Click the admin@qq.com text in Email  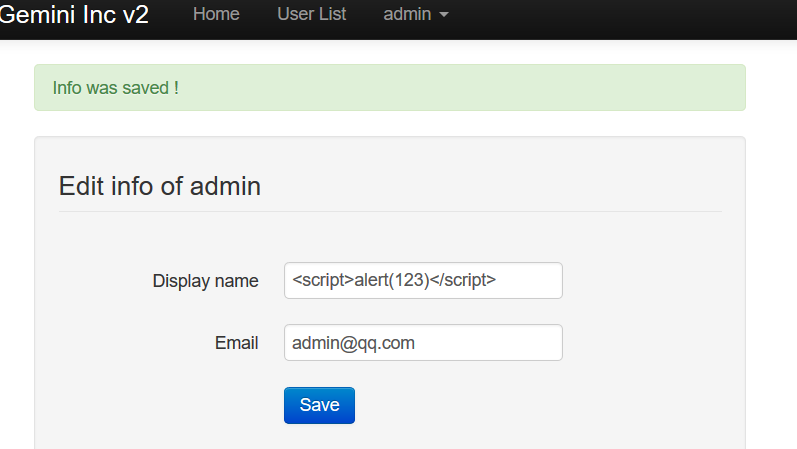pyautogui.click(x=353, y=343)
